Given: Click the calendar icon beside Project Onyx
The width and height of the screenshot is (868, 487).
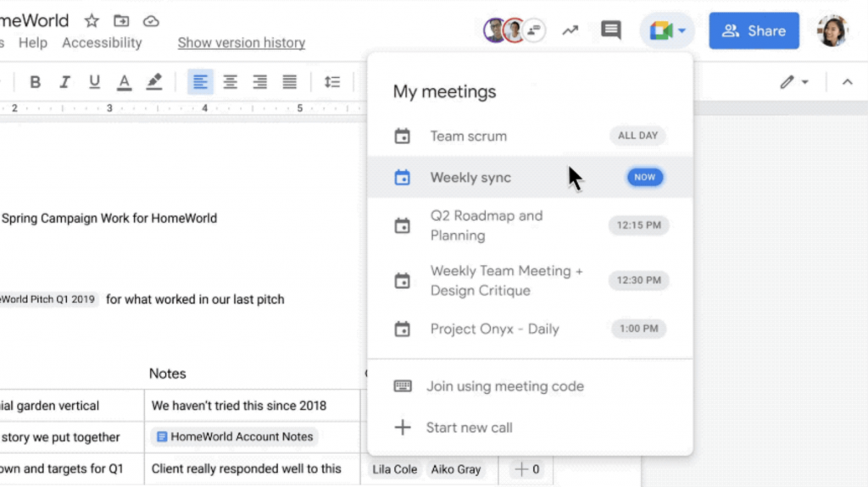Looking at the screenshot, I should [x=402, y=329].
